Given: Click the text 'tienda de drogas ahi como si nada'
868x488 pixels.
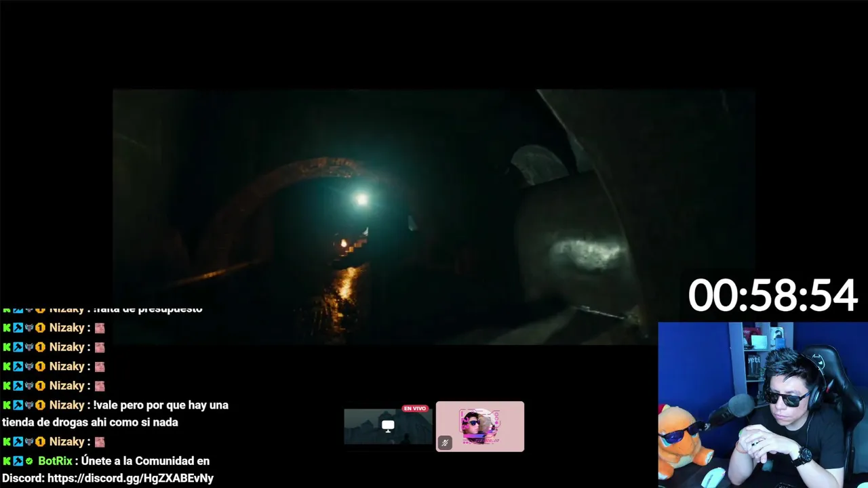Looking at the screenshot, I should click(x=90, y=422).
